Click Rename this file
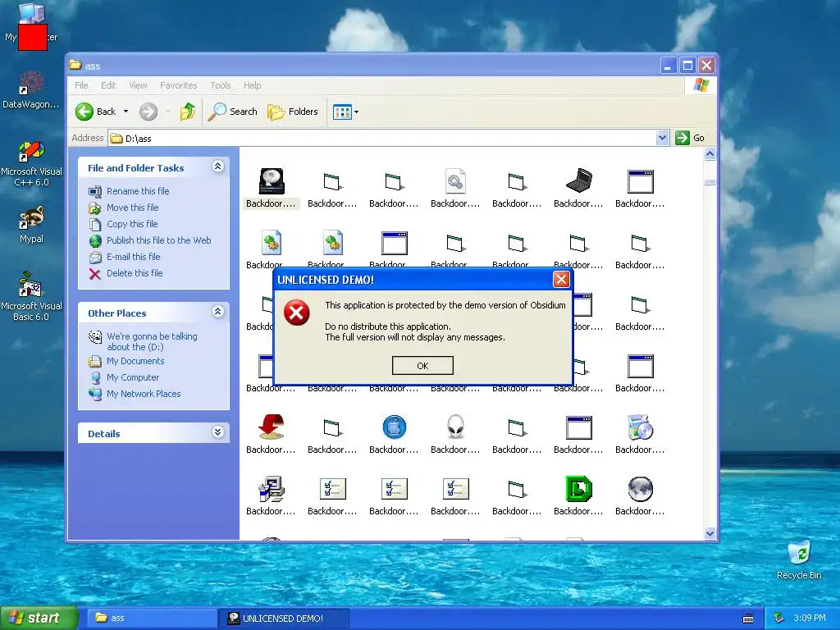840x630 pixels. pos(138,191)
